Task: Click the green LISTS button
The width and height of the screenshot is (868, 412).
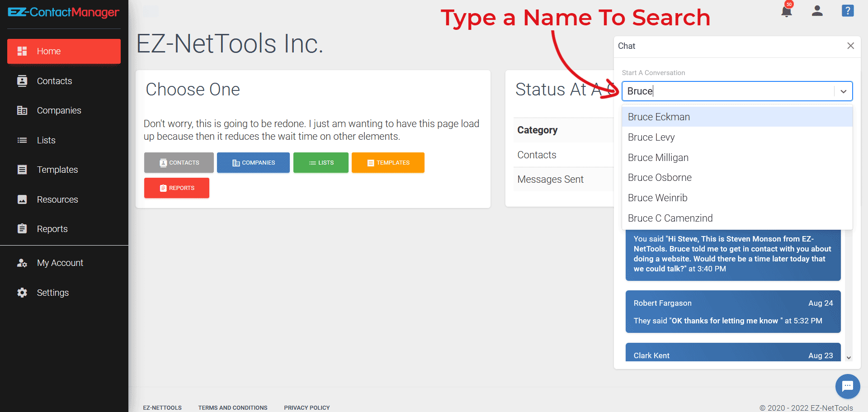Action: click(321, 162)
